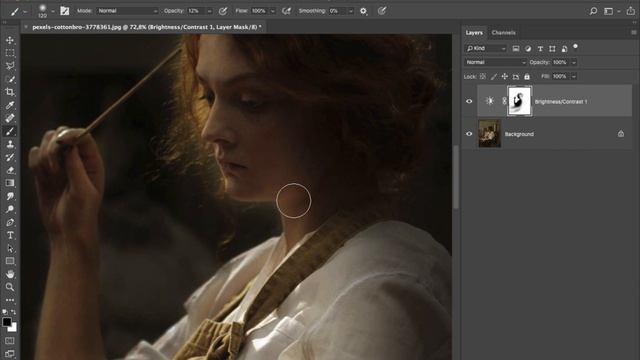Open the Flow value dropdown
Viewport: 640px width, 360px height.
point(273,11)
